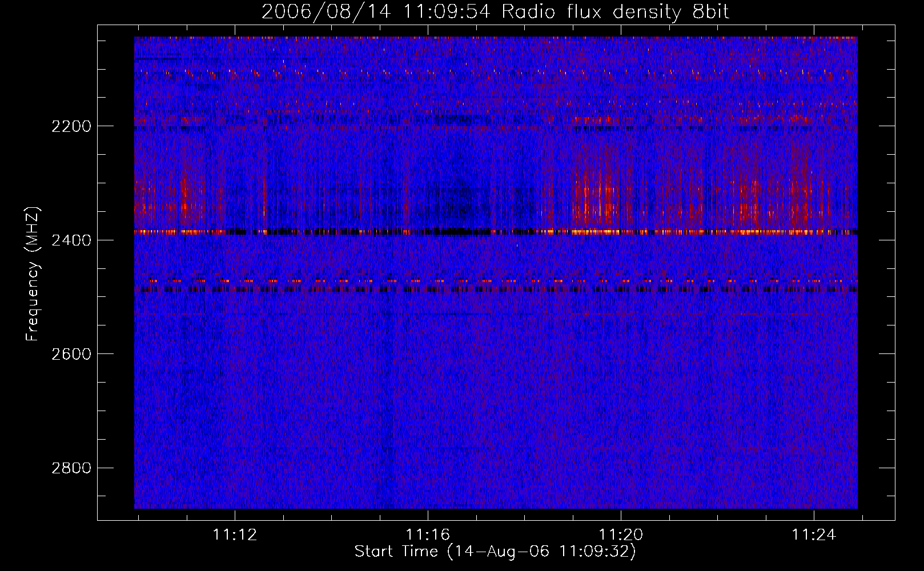Click the 11:16 time tick label
924x571 pixels.
(x=428, y=535)
